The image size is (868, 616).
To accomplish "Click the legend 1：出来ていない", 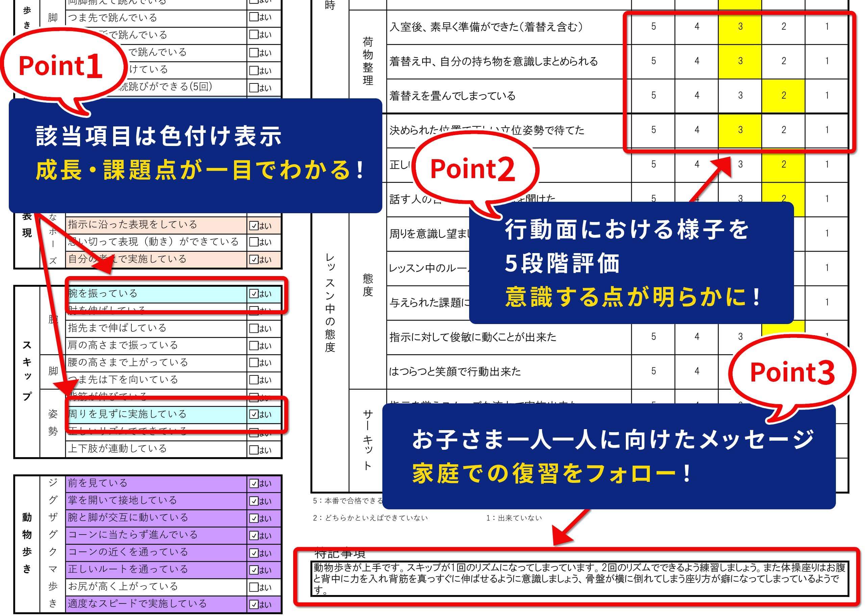I will pyautogui.click(x=514, y=518).
